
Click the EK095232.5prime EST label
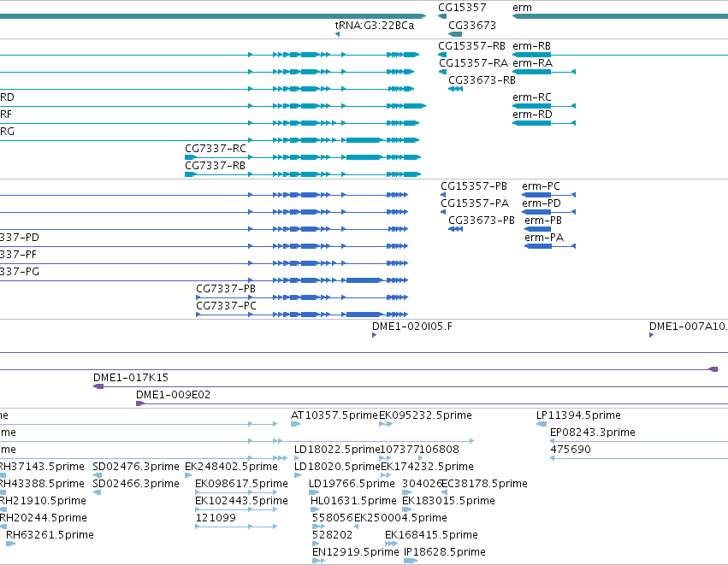click(x=426, y=415)
